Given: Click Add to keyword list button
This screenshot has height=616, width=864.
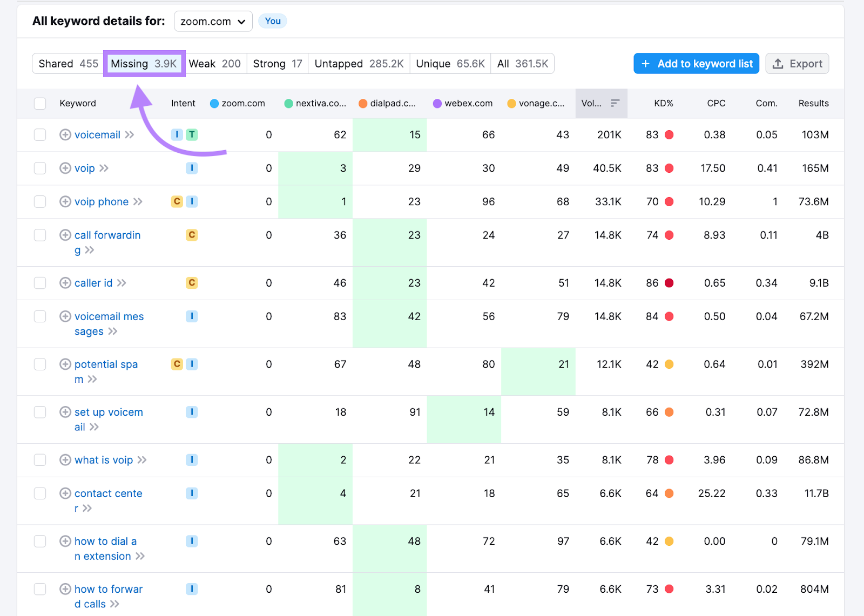Looking at the screenshot, I should pos(697,64).
